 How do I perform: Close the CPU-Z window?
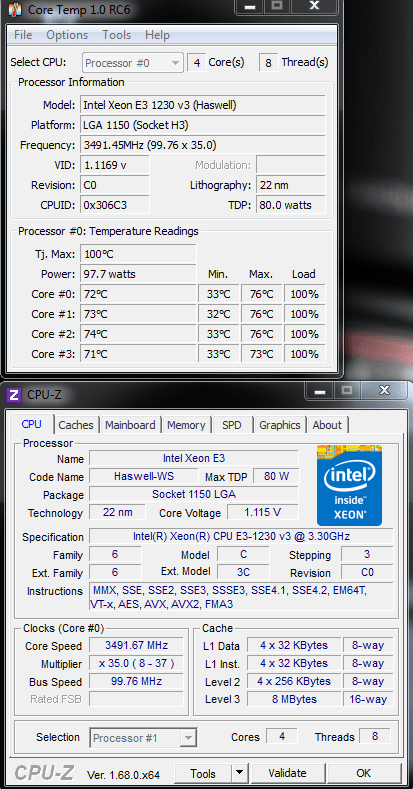click(x=384, y=391)
